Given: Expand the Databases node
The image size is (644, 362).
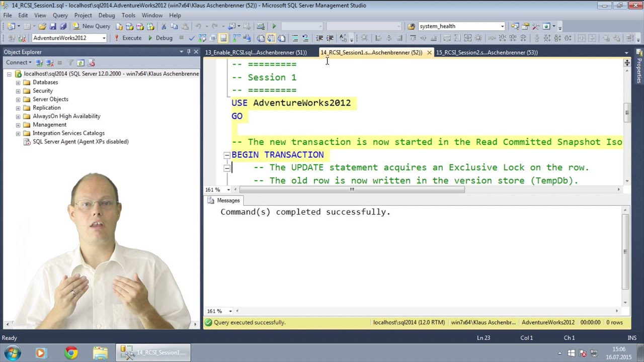Looking at the screenshot, I should click(18, 82).
